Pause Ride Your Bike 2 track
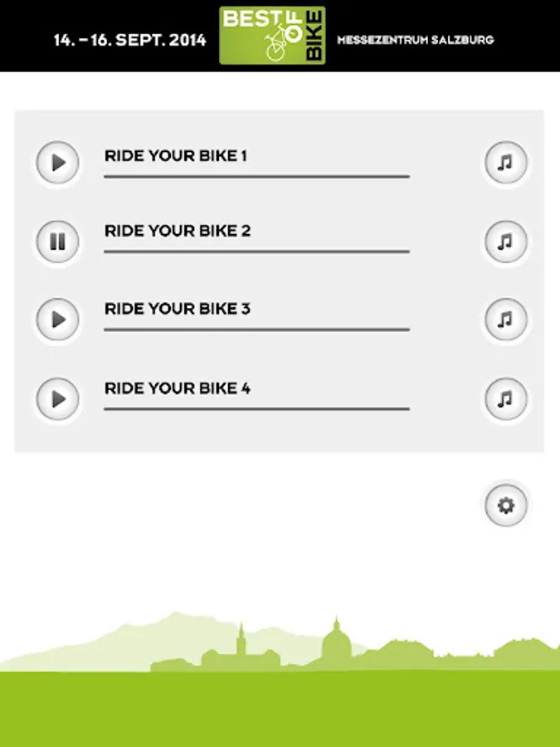 click(58, 242)
